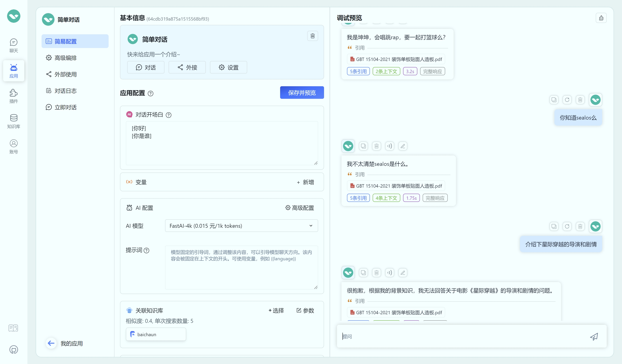
Task: Click the 外接 button
Action: (187, 67)
